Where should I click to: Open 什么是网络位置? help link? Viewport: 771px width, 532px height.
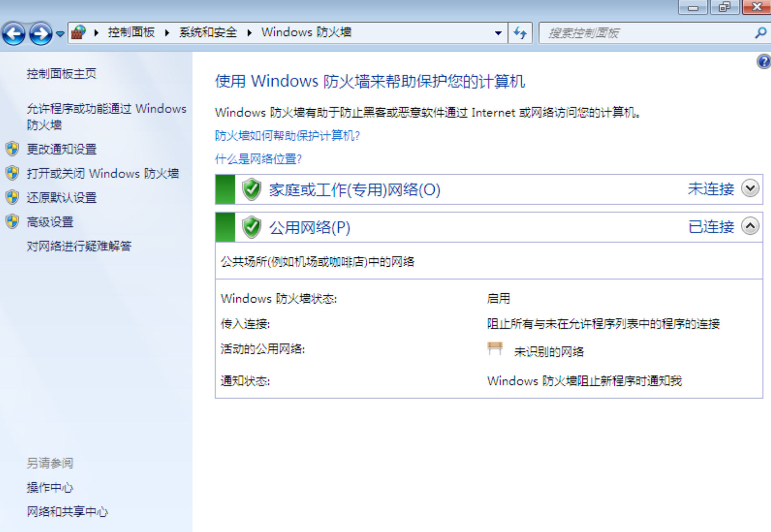pos(258,159)
